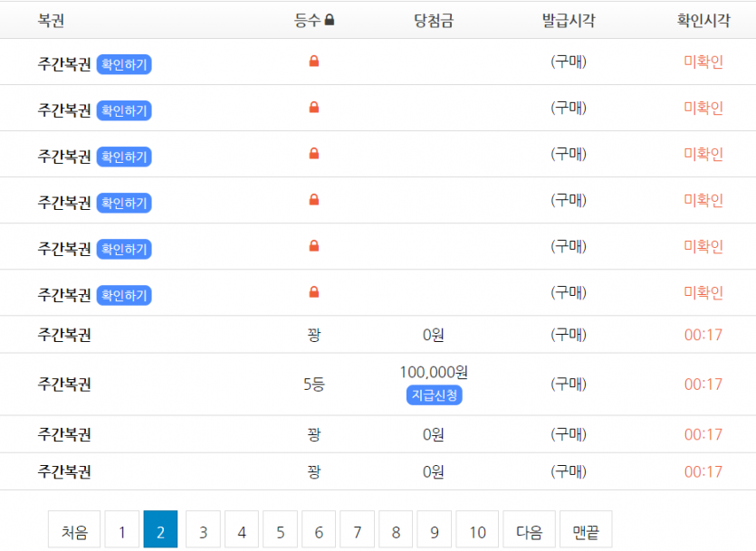Click the 발급시각 column header
This screenshot has width=756, height=551.
tap(569, 20)
